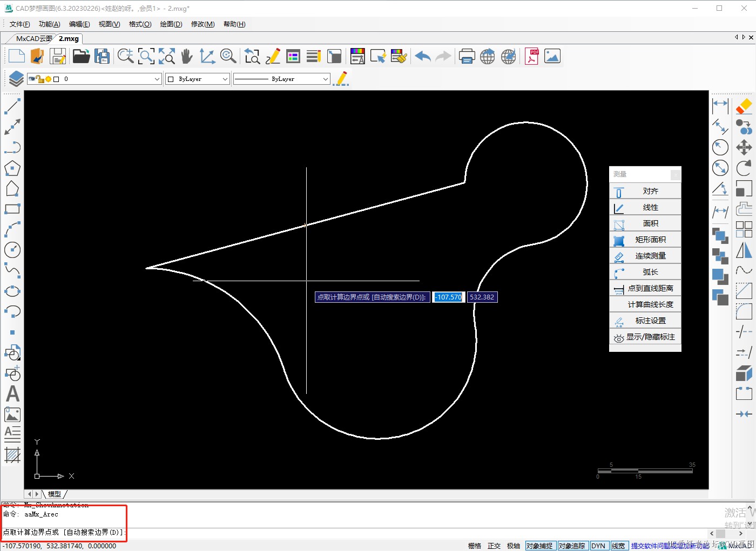Click 计算曲线长度 button

pyautogui.click(x=645, y=304)
